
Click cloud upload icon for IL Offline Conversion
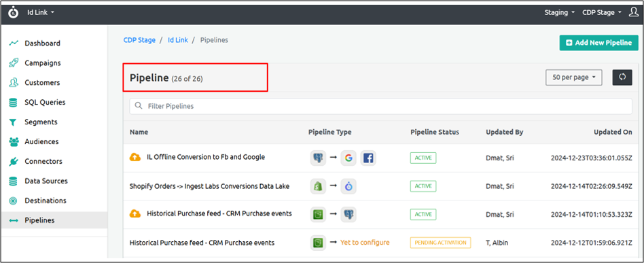135,158
